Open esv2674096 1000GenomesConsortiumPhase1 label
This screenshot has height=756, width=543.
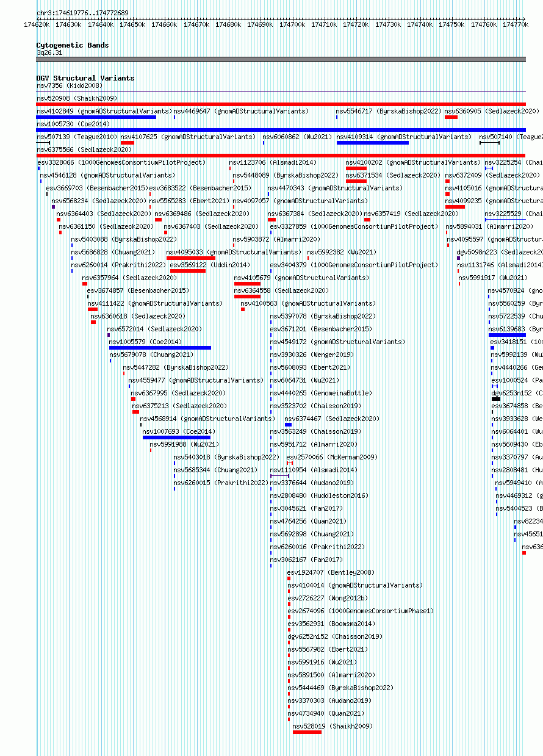coord(361,611)
